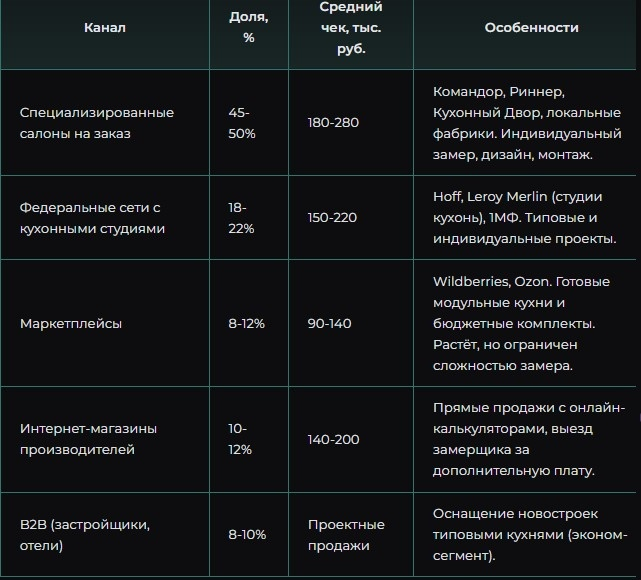This screenshot has width=641, height=580.
Task: Click the 140-200 average check cell
Action: click(x=334, y=439)
